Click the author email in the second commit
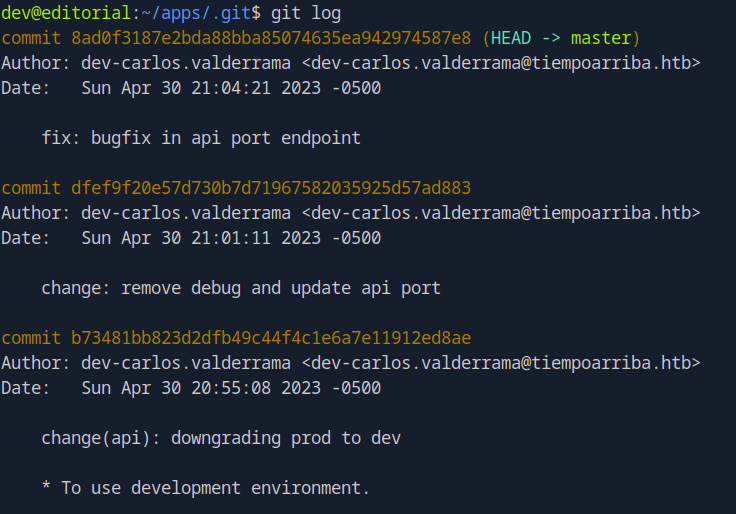 [x=500, y=213]
